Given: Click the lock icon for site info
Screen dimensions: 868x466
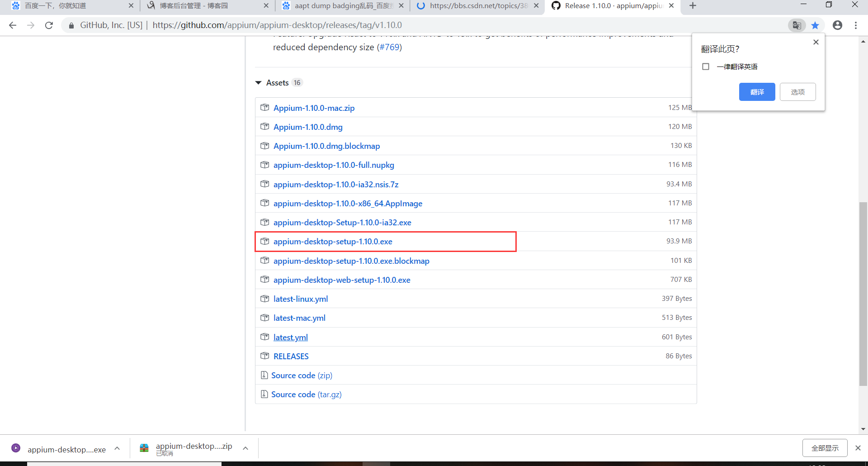Looking at the screenshot, I should click(71, 25).
